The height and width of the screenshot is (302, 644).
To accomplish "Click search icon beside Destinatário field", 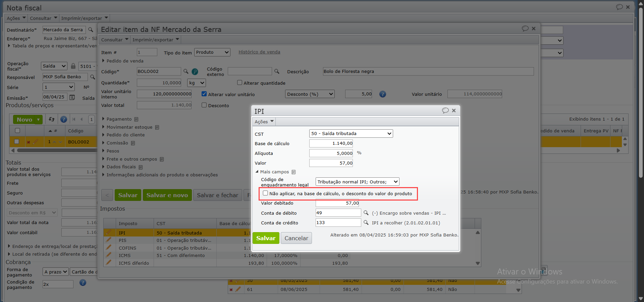I will click(91, 30).
